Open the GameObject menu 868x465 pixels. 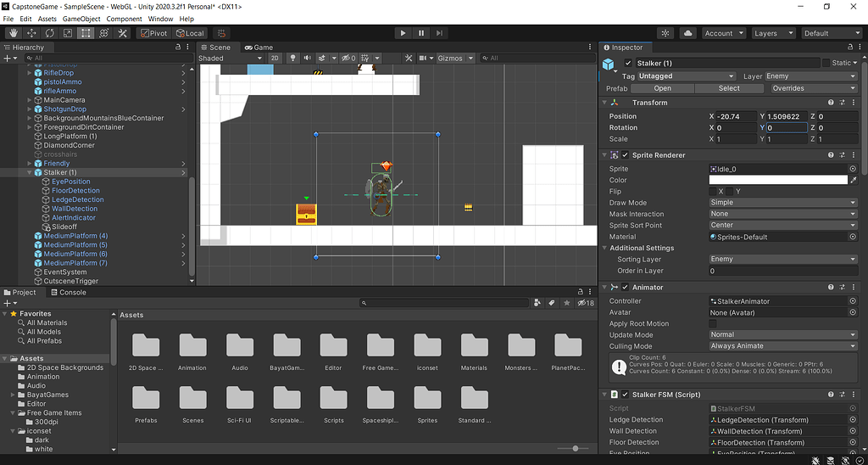(x=81, y=19)
